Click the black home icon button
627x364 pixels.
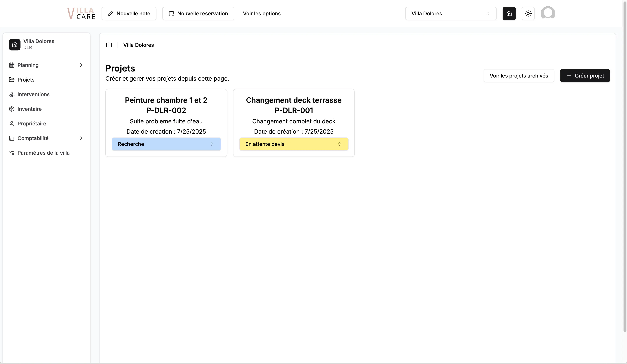(509, 13)
